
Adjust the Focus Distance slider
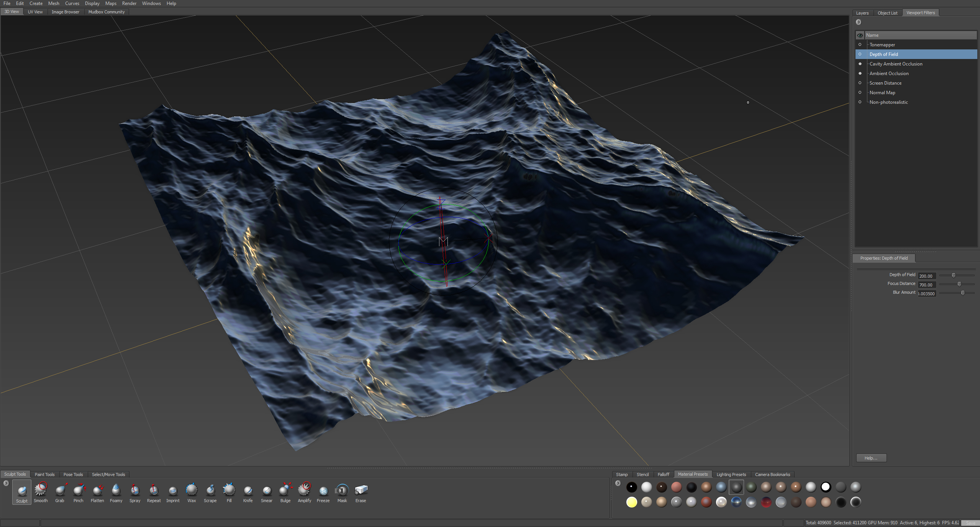point(959,284)
